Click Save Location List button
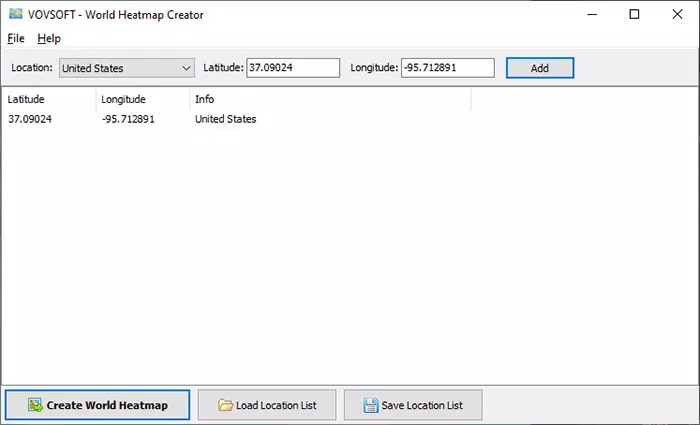 413,405
